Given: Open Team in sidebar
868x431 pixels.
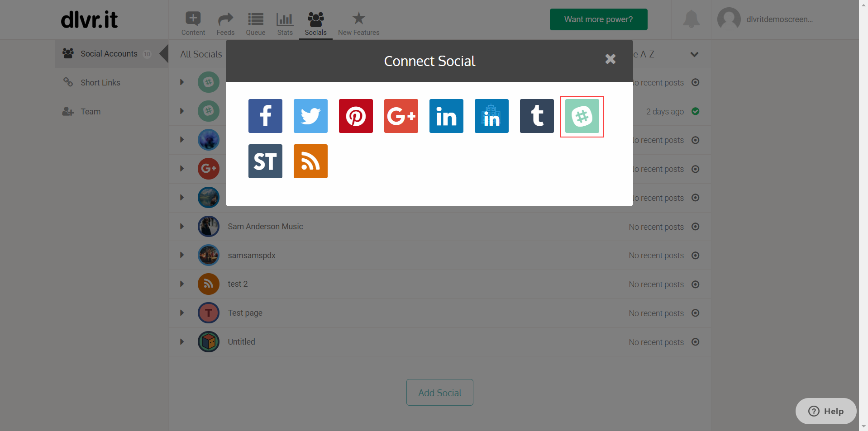Looking at the screenshot, I should click(112, 111).
